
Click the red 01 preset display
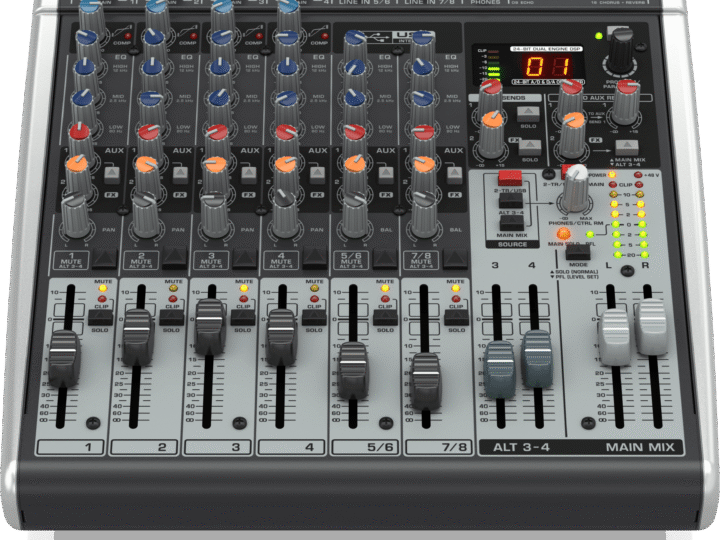pyautogui.click(x=549, y=66)
